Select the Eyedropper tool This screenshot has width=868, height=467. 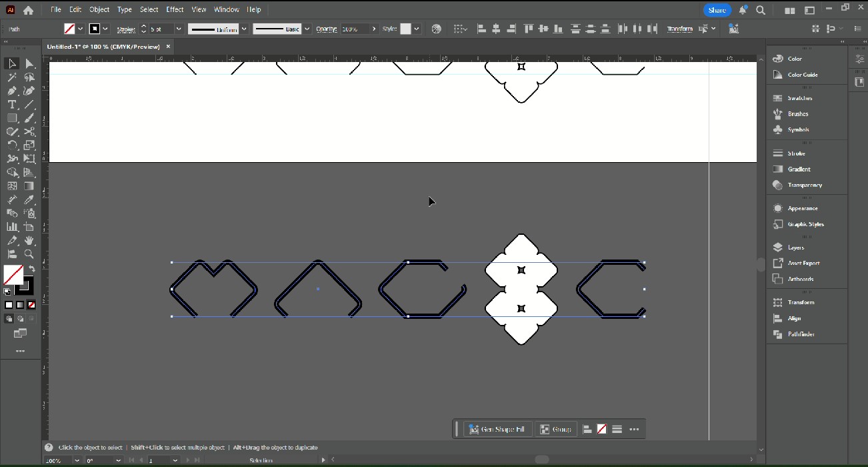coord(29,199)
